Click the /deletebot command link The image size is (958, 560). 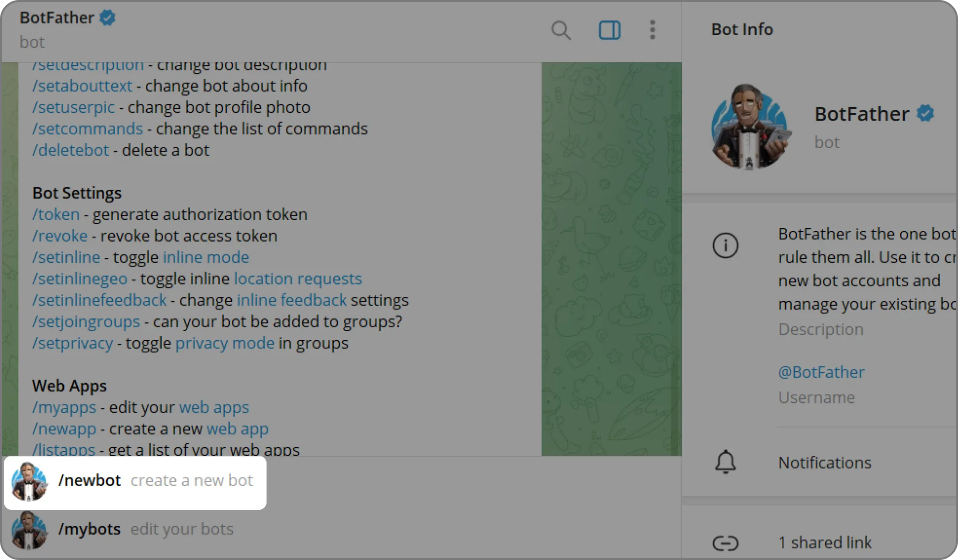coord(70,150)
